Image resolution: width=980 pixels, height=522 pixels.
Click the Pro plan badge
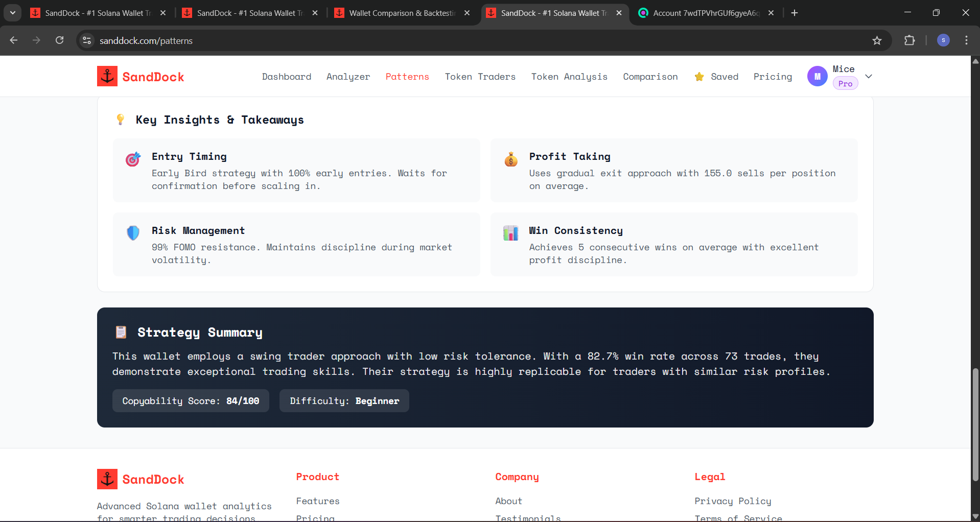pos(845,83)
